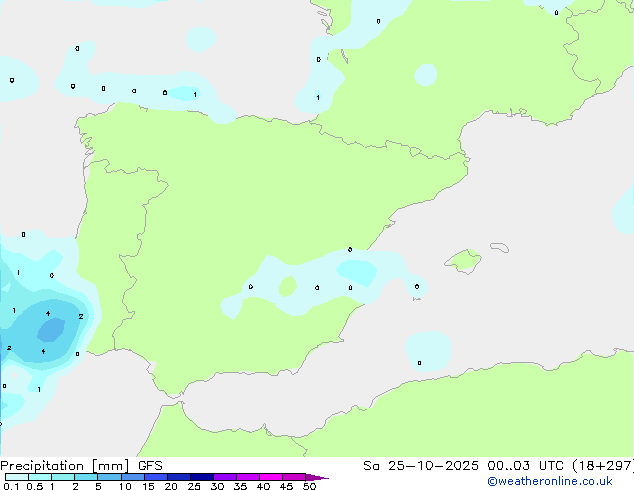Viewport: 634px width, 490px height.
Task: Click the legend value "45"
Action: click(286, 486)
